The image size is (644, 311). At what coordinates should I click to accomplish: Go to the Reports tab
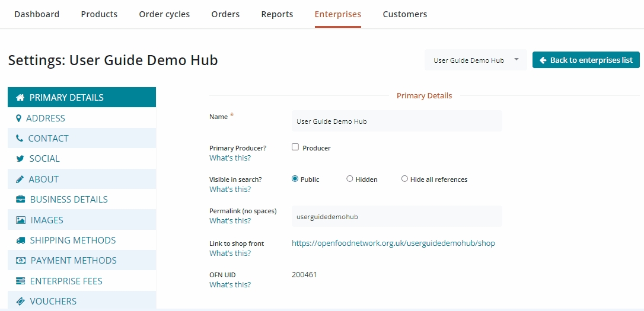(x=277, y=14)
